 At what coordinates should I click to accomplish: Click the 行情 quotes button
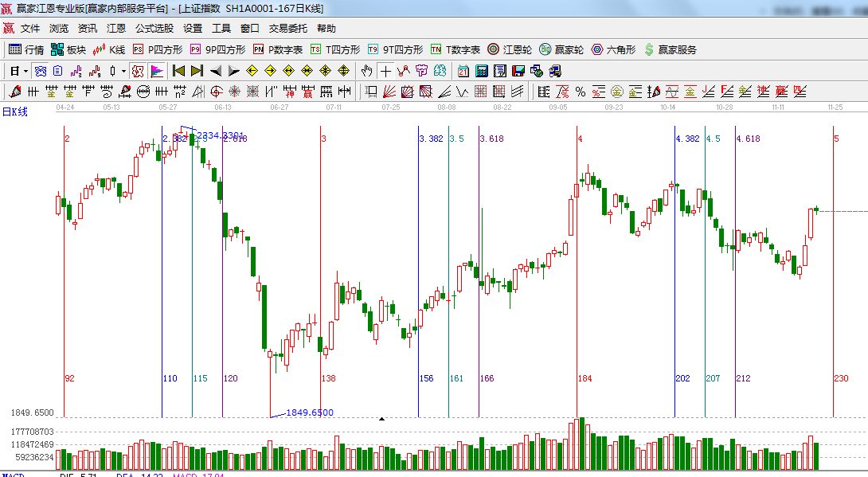coord(26,49)
